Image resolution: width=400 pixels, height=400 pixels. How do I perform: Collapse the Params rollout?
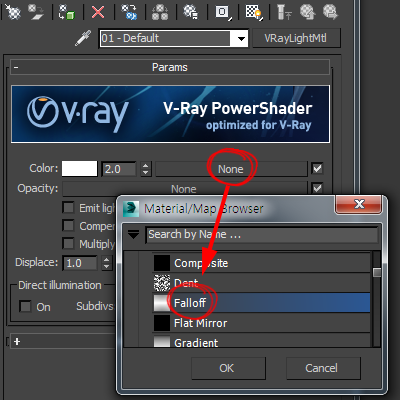click(x=170, y=67)
